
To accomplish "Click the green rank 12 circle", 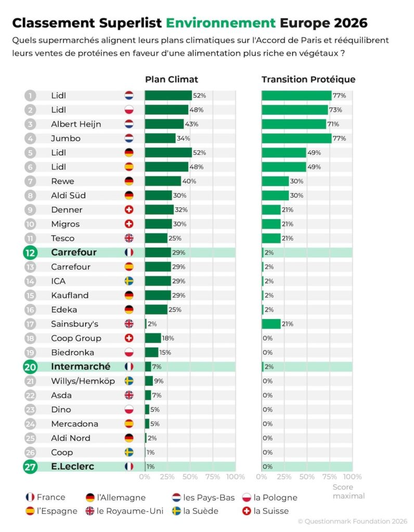I will pyautogui.click(x=30, y=252).
